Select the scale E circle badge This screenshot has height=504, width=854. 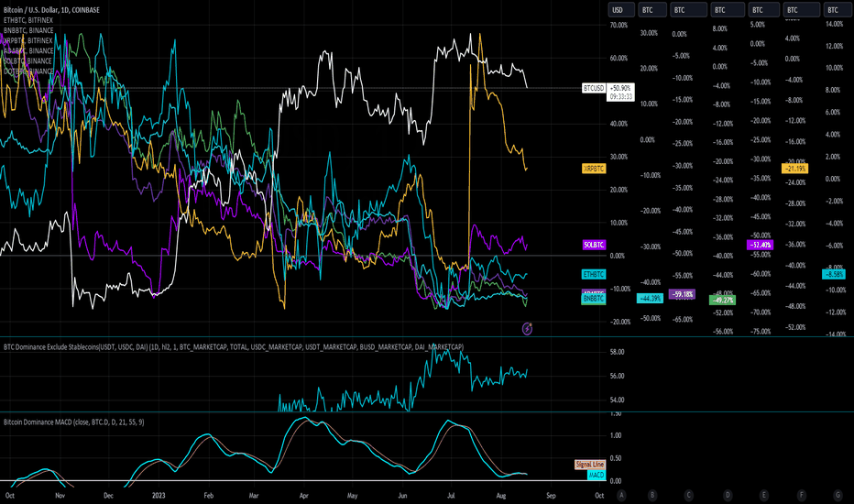click(764, 495)
